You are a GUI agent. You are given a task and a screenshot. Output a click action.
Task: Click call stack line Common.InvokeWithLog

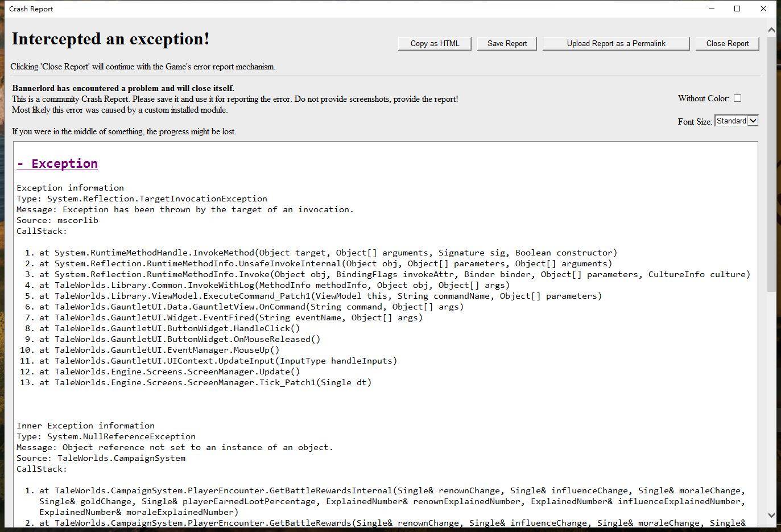tap(275, 285)
